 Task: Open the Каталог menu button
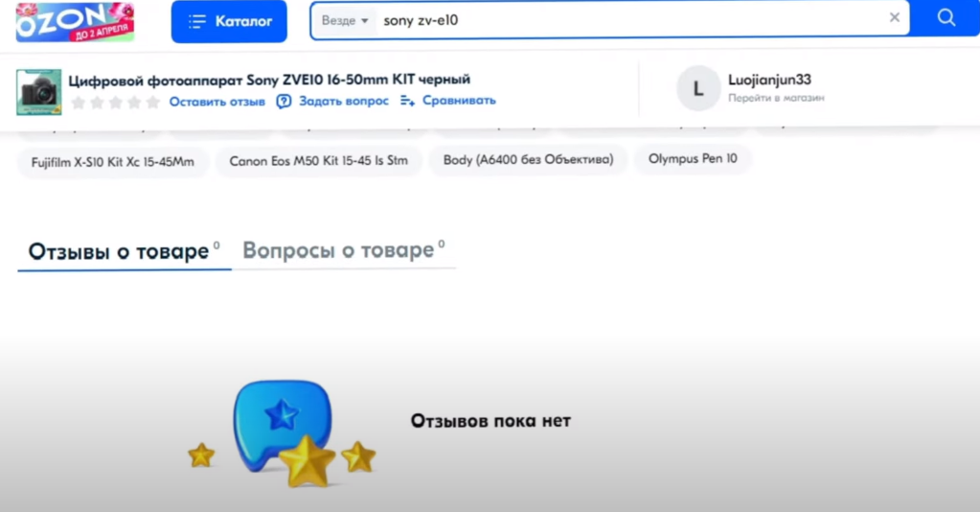[x=229, y=21]
